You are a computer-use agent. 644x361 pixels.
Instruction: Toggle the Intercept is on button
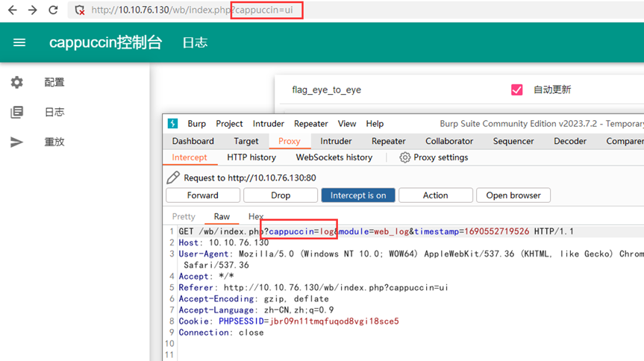tap(358, 195)
